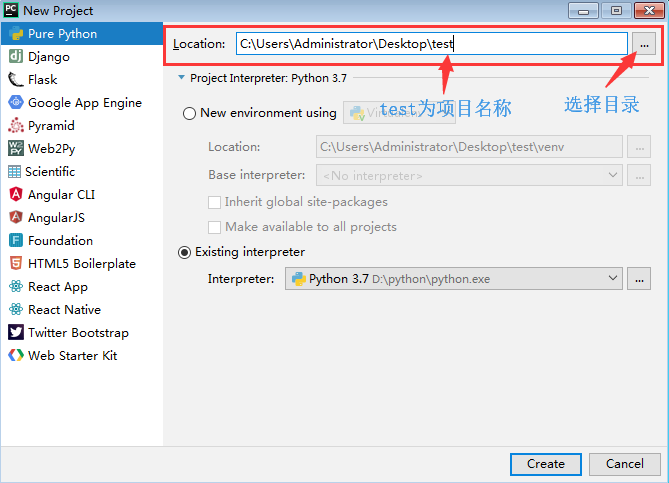Click the PyCharm logo in title bar

pos(11,10)
